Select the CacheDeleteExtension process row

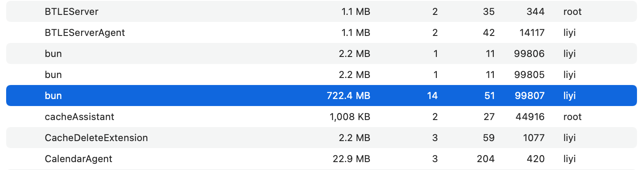pyautogui.click(x=322, y=138)
